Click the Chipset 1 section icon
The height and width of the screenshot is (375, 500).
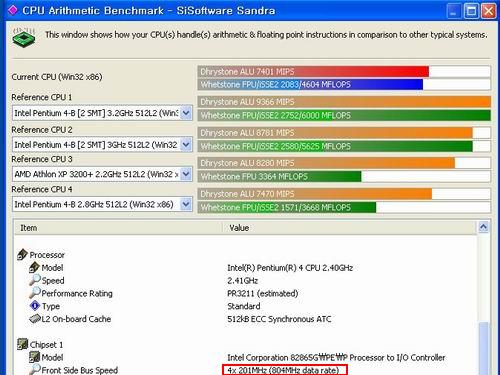click(22, 344)
